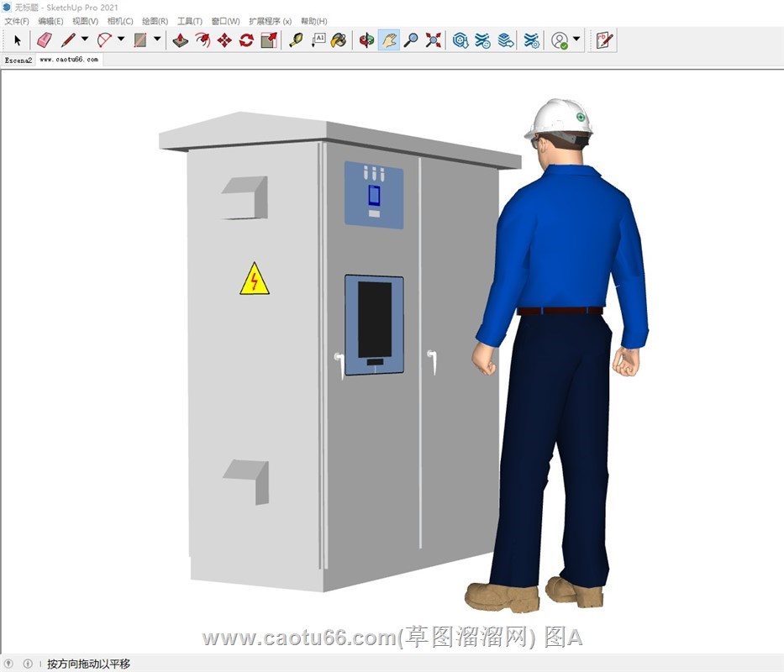Expand the Rectangle shapes dropdown arrow
The width and height of the screenshot is (784, 672).
[x=157, y=39]
